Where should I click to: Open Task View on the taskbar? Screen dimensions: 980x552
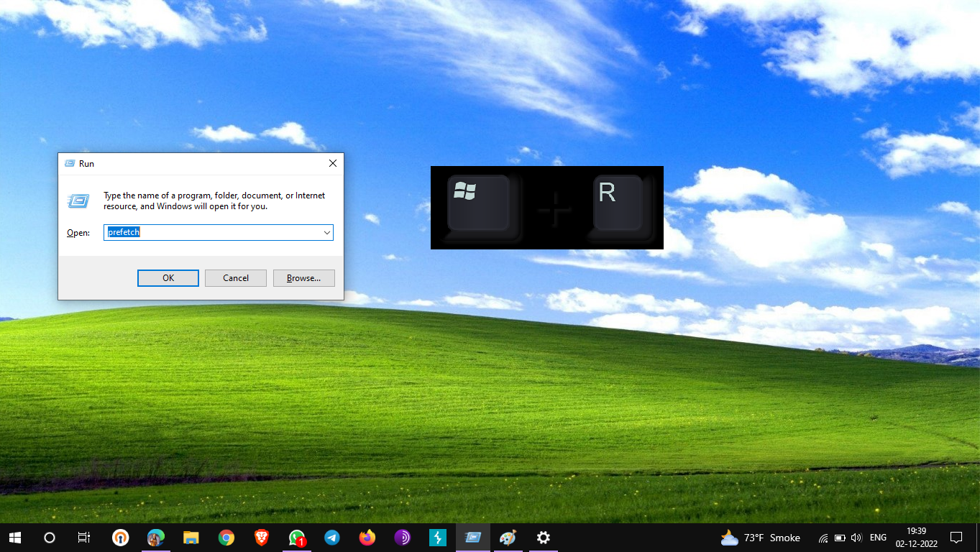[x=84, y=538]
